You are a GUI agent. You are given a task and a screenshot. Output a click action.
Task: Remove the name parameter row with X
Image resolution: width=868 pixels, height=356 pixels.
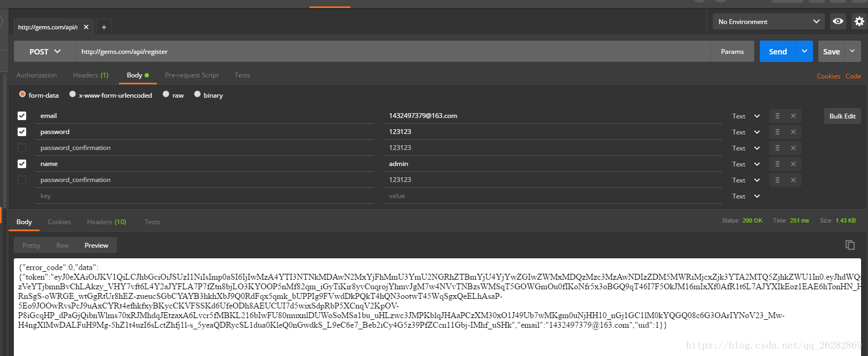coord(793,164)
